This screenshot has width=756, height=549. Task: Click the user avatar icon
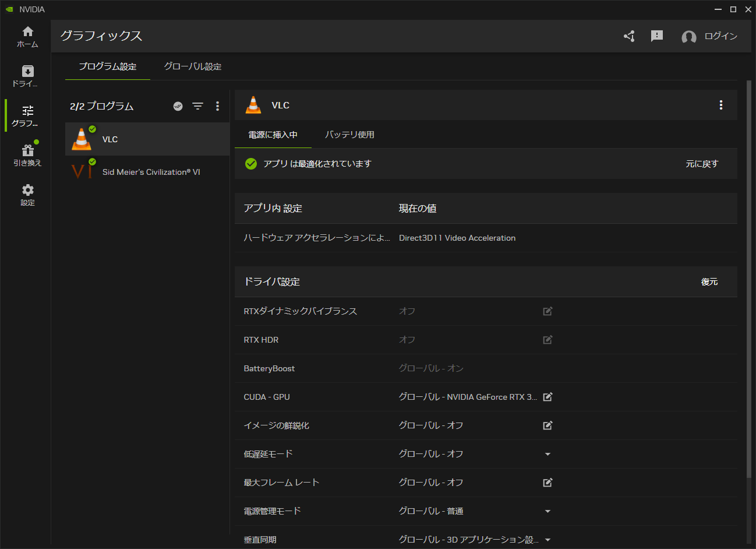689,37
